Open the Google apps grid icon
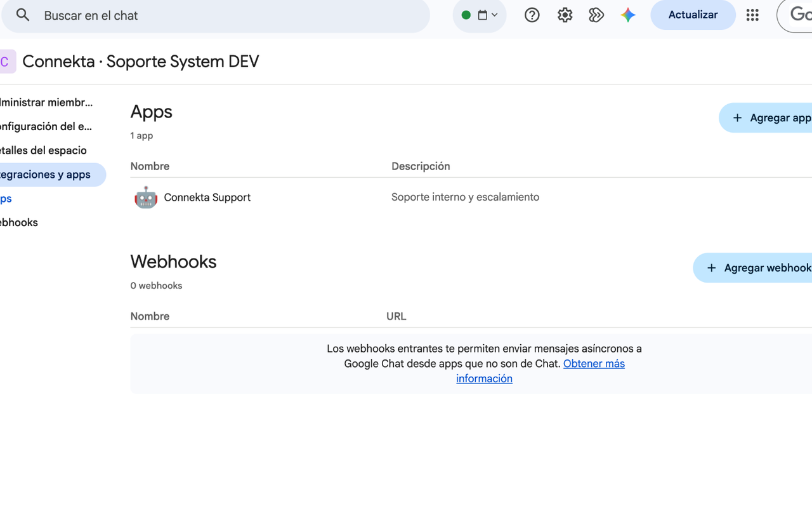 tap(752, 15)
